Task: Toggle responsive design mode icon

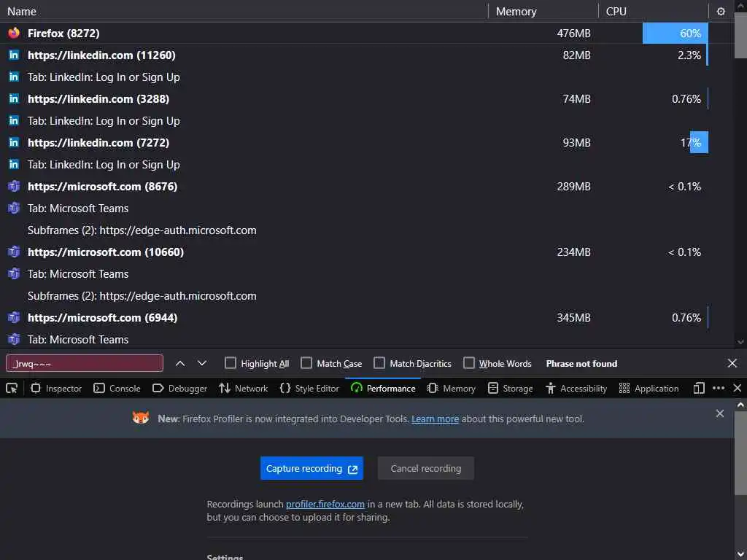Action: click(699, 389)
